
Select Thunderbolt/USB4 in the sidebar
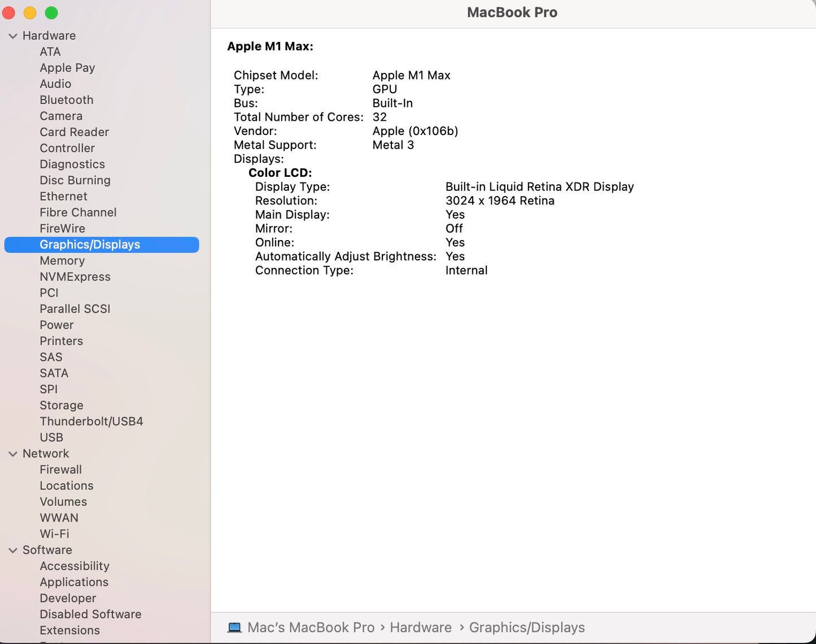click(x=91, y=422)
